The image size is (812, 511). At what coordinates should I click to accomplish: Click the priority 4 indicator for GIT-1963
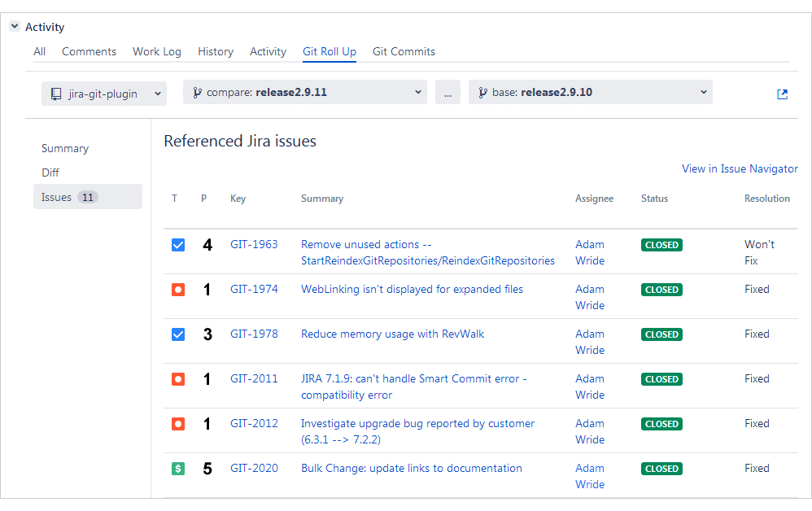207,245
